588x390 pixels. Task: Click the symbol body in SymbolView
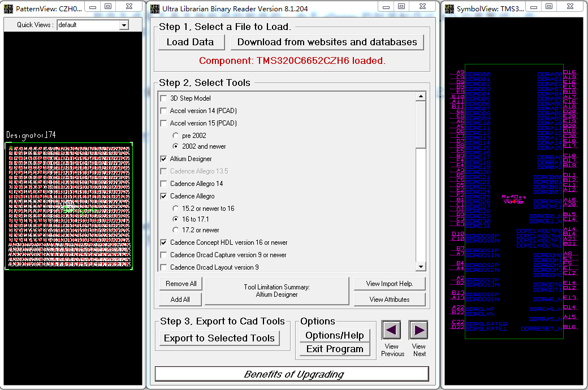point(514,201)
